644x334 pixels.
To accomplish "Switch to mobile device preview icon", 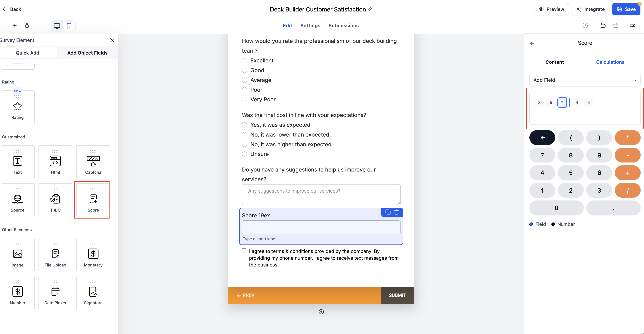I will coord(69,26).
